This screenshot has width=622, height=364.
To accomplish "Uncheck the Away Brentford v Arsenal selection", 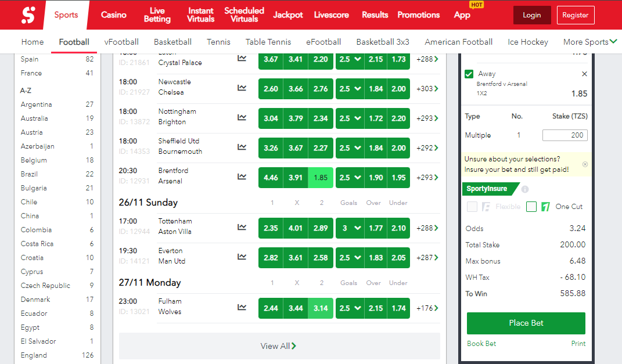I will pyautogui.click(x=469, y=74).
